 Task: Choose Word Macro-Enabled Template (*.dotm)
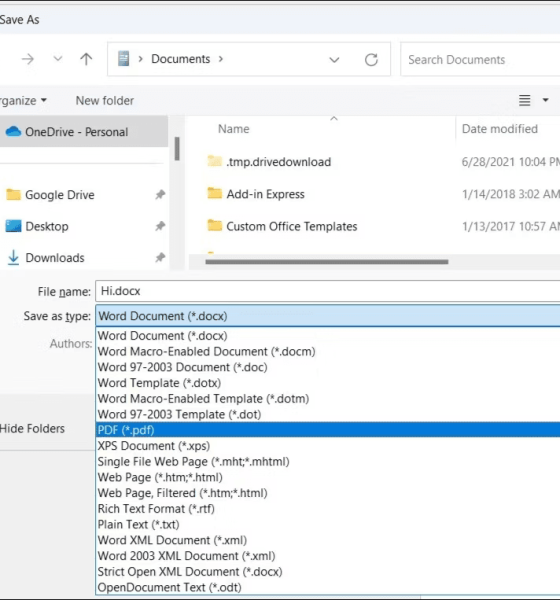[328, 398]
